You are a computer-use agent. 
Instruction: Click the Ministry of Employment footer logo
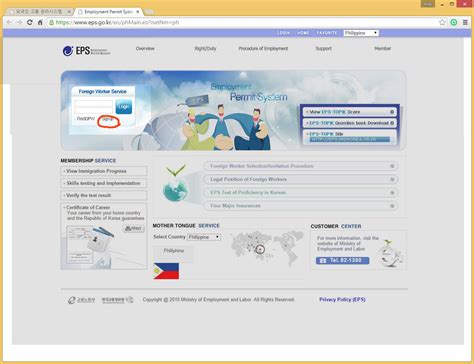[x=82, y=300]
